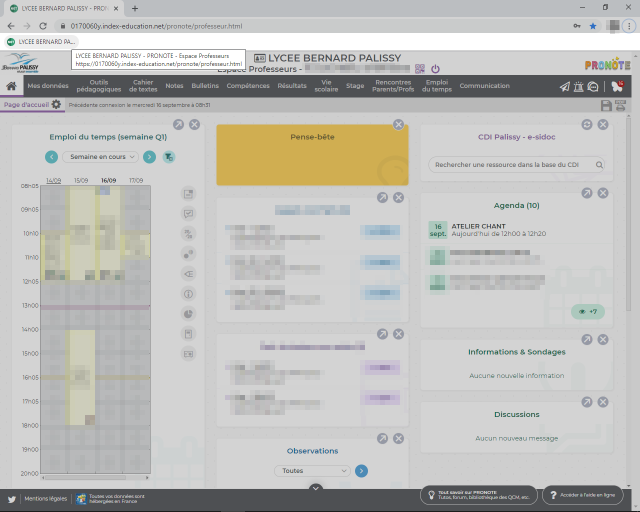The height and width of the screenshot is (512, 640).
Task: Open the 'Semaine en cours' dropdown
Action: (x=100, y=157)
